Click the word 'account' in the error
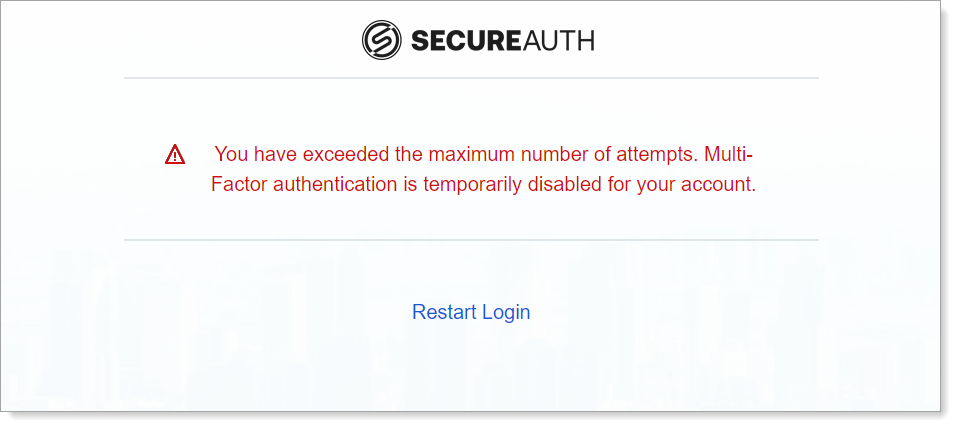 (x=722, y=184)
